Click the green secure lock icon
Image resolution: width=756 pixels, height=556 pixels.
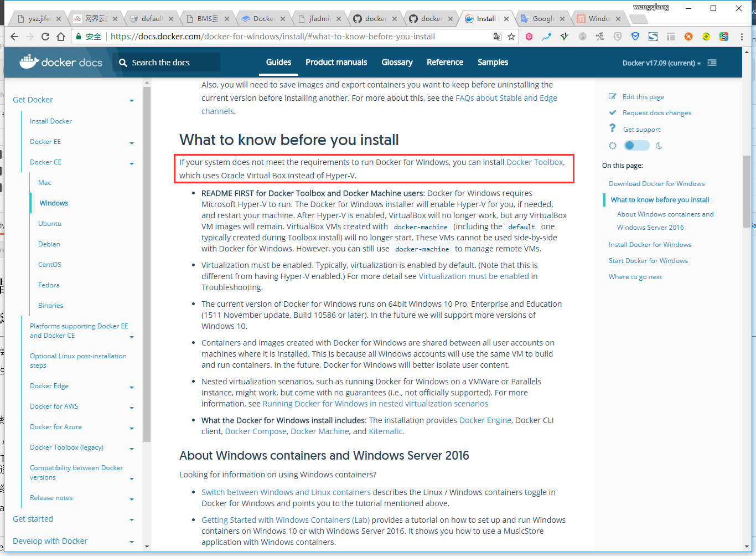(79, 37)
